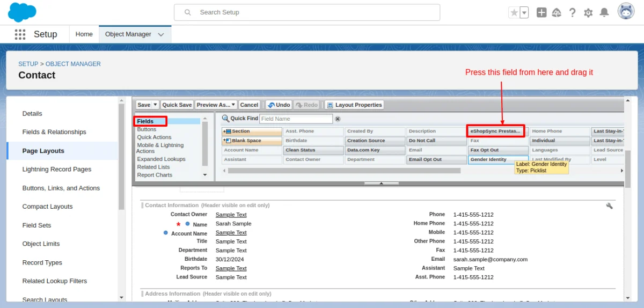
Task: Clear the Quick Find search box
Action: (338, 119)
